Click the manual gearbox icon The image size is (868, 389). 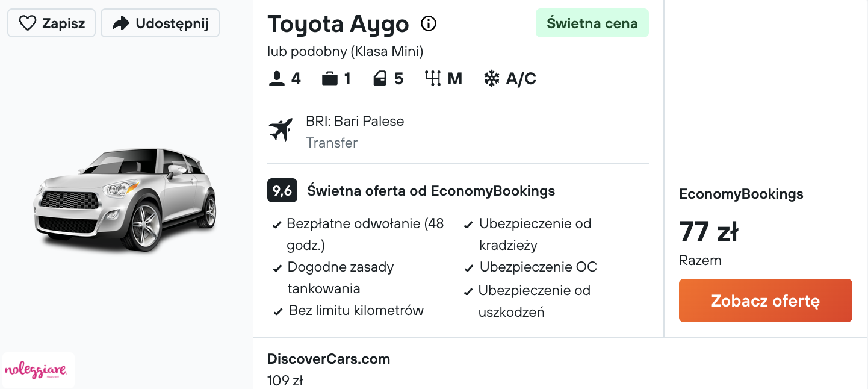click(433, 79)
